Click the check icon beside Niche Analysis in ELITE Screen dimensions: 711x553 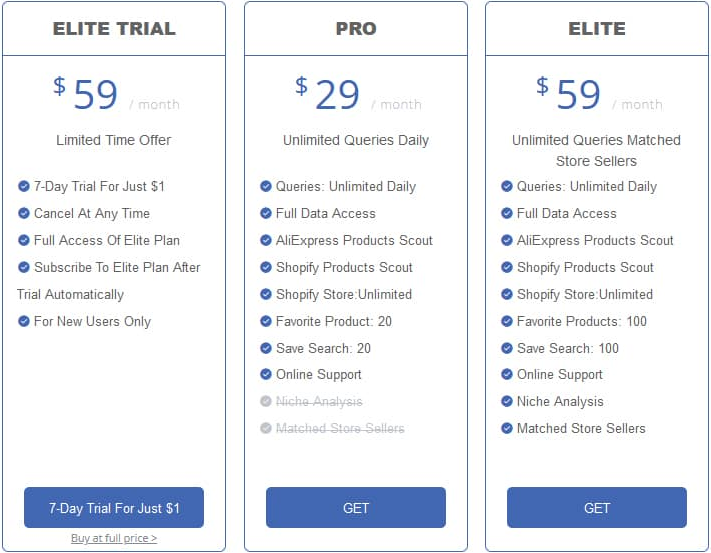(x=506, y=401)
